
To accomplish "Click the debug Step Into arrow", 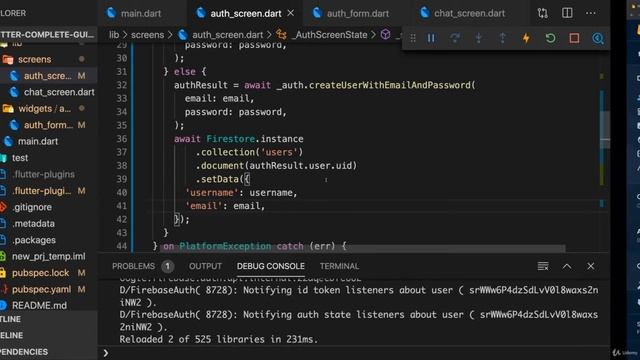I will (478, 38).
